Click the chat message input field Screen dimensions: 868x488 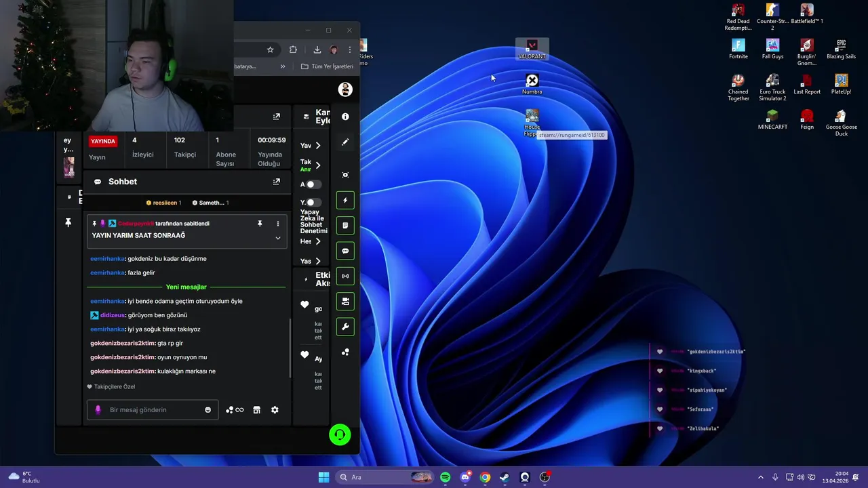pyautogui.click(x=153, y=410)
